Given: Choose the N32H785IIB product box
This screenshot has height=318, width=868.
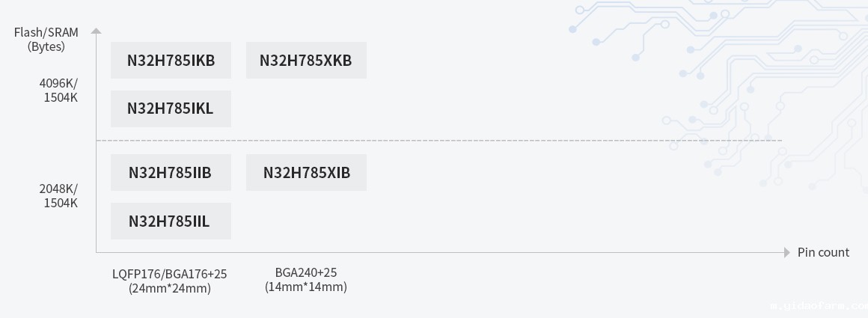Looking at the screenshot, I should pos(171,173).
